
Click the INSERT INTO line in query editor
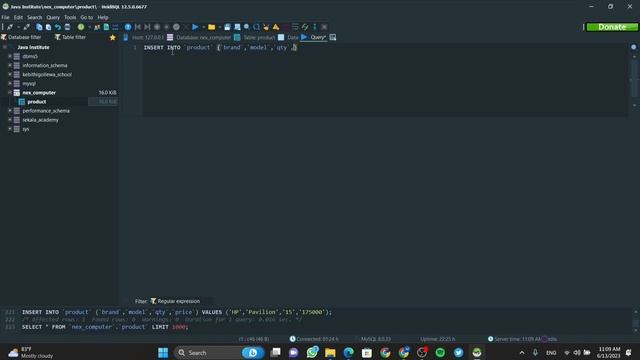[220, 48]
